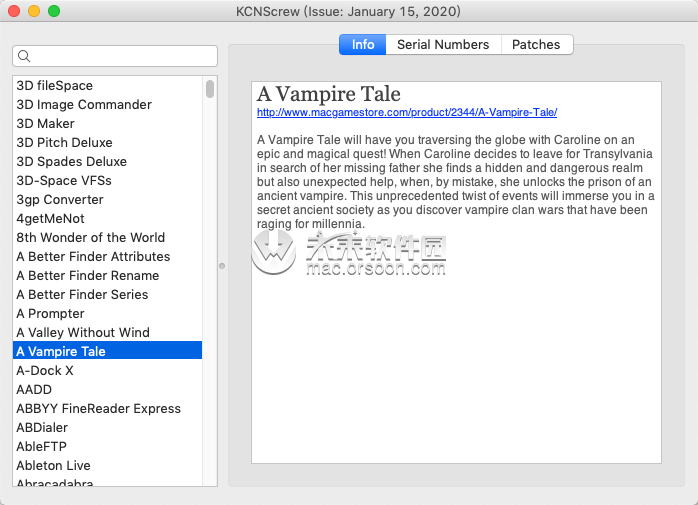698x505 pixels.
Task: Click the highlighted 'A Vampire Tale' row
Action: click(x=107, y=351)
